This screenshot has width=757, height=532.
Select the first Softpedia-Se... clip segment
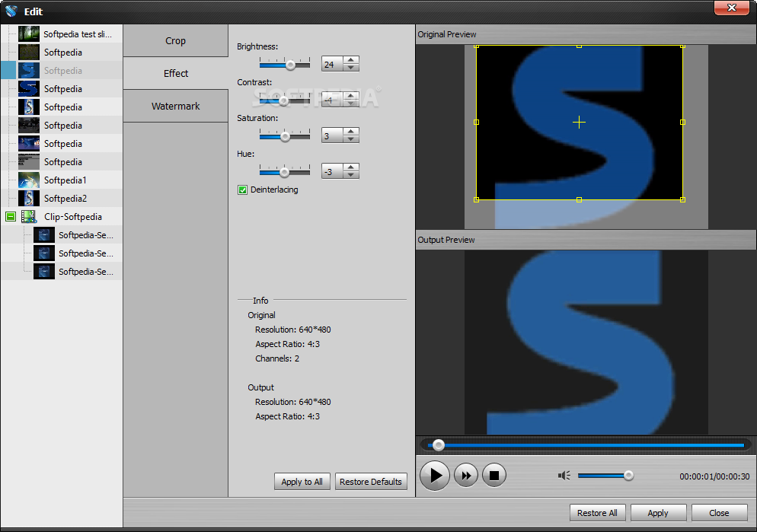pos(86,235)
